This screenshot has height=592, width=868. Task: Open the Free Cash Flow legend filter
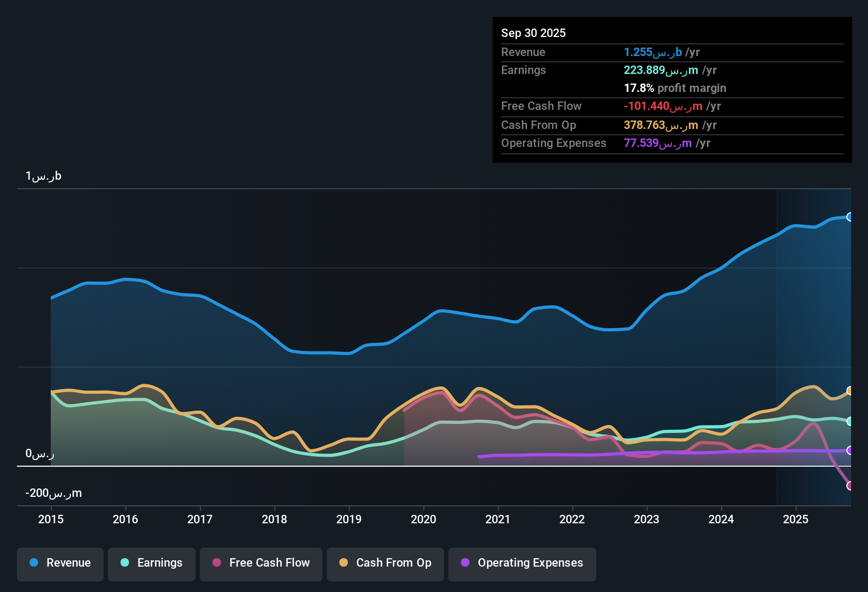(x=261, y=563)
